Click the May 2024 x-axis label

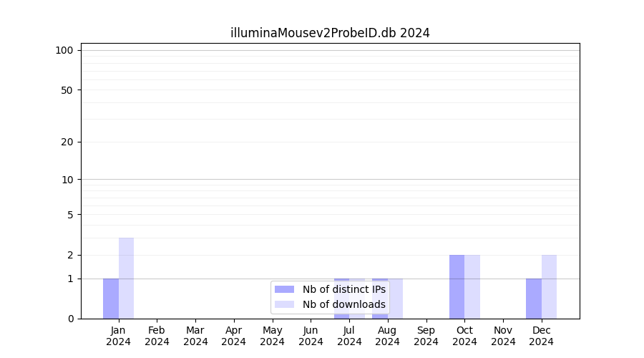click(x=272, y=336)
